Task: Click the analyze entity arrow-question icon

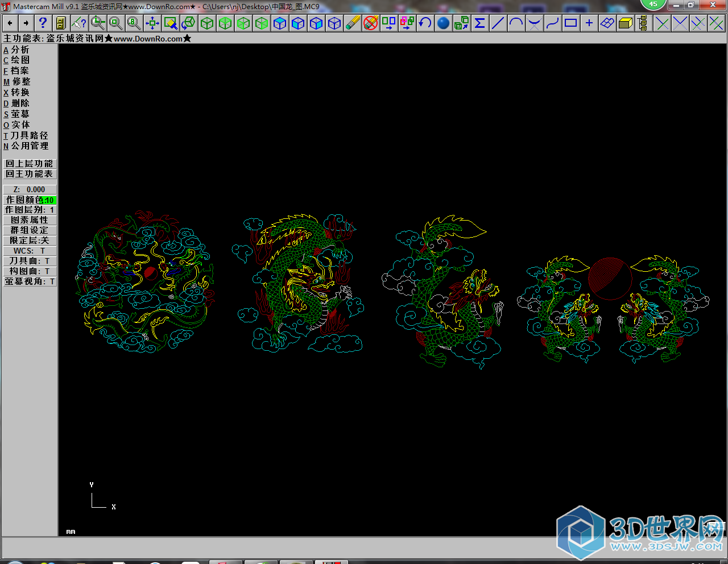Action: point(80,23)
